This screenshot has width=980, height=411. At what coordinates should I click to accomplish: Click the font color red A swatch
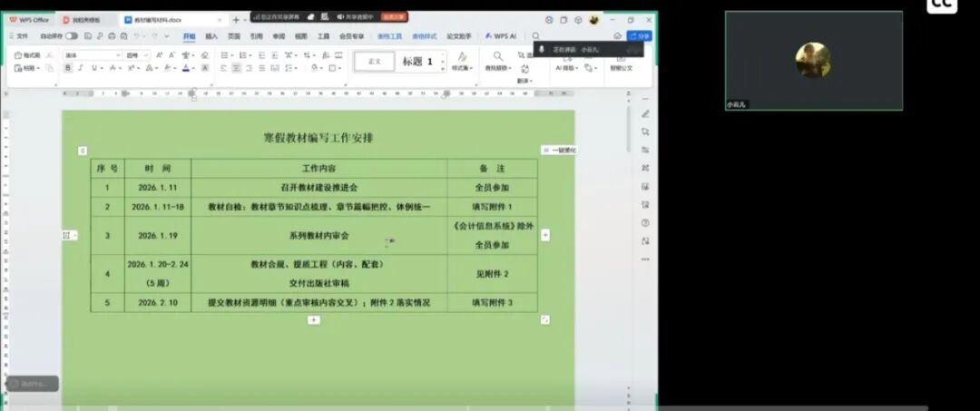pos(185,68)
